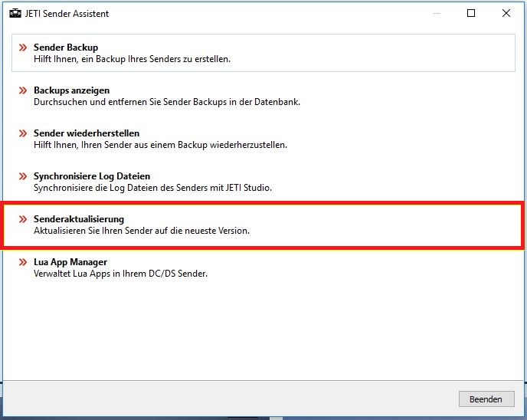Viewport: 527px width, 420px height.
Task: Select Sender wiederherstellen heading
Action: [x=87, y=133]
